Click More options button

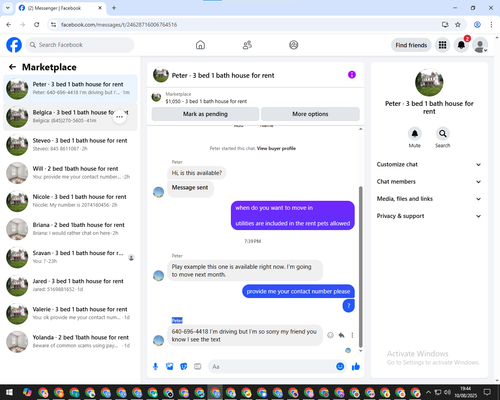[x=310, y=114]
